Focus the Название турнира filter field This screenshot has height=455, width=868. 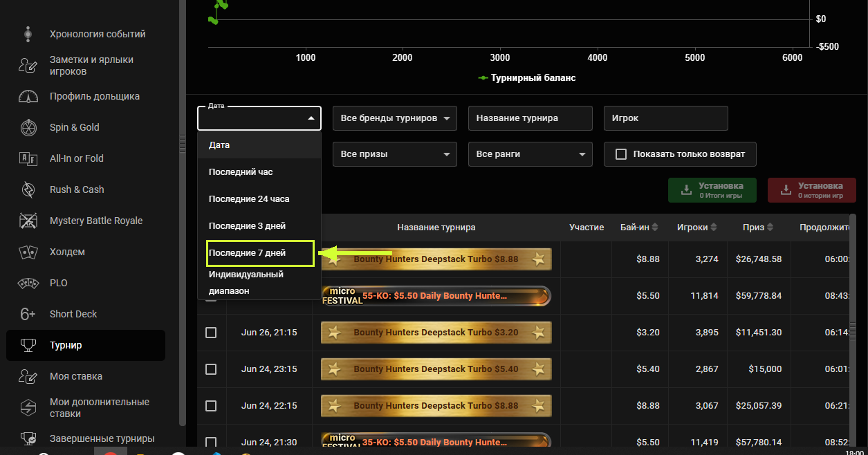coord(530,118)
